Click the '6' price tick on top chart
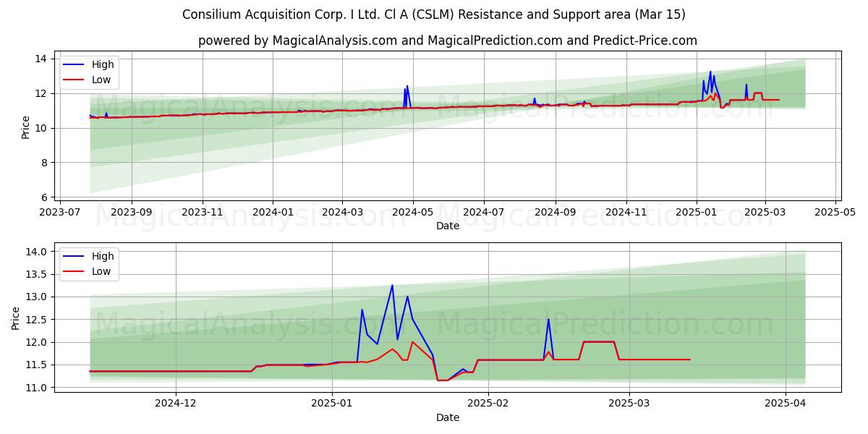868x434 pixels. point(44,197)
